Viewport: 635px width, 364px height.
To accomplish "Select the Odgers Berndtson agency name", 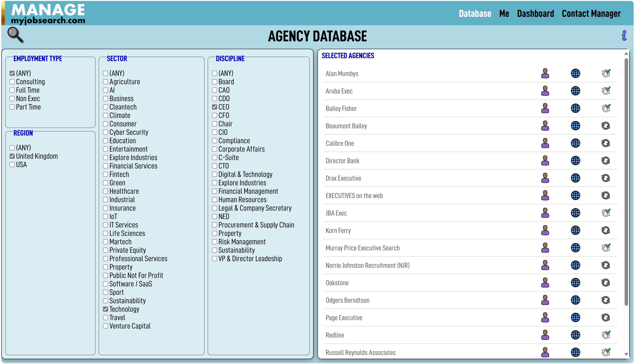I will (x=347, y=301).
